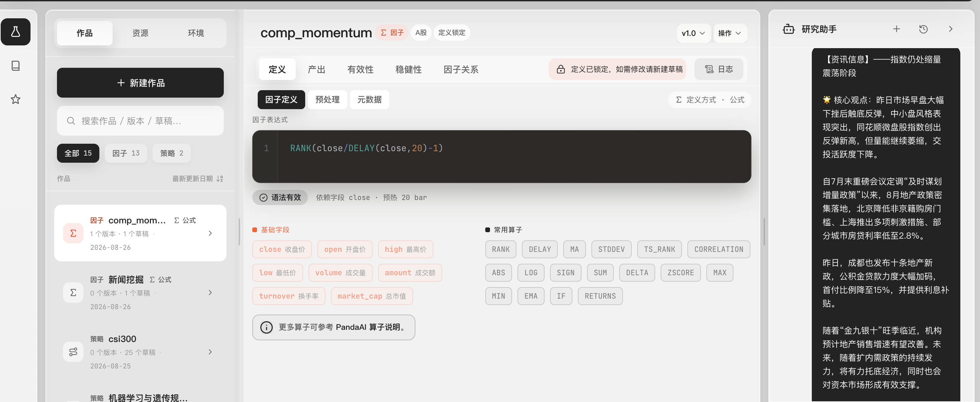Click the sigma icon on comp_mom card
This screenshot has width=980, height=402.
(x=73, y=233)
